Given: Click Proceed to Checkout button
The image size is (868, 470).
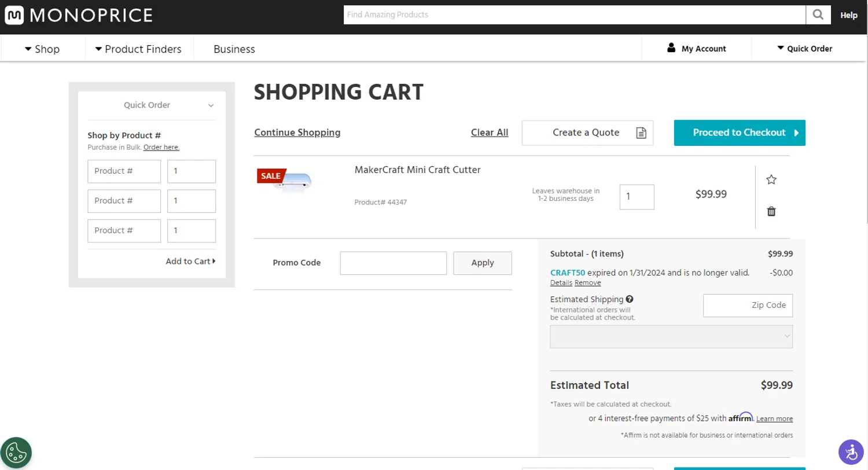Looking at the screenshot, I should (x=740, y=133).
